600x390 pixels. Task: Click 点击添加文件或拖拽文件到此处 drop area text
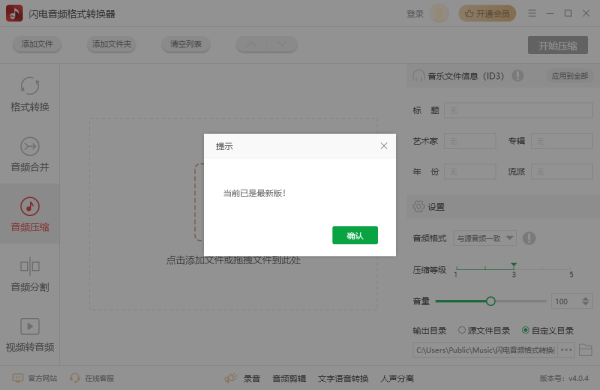[x=233, y=260]
